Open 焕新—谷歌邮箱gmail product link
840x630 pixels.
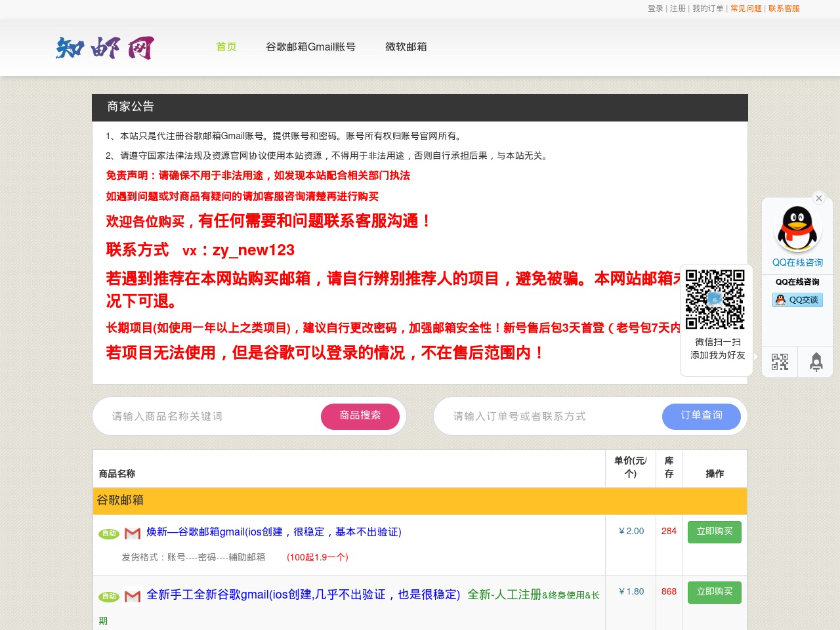point(274,532)
